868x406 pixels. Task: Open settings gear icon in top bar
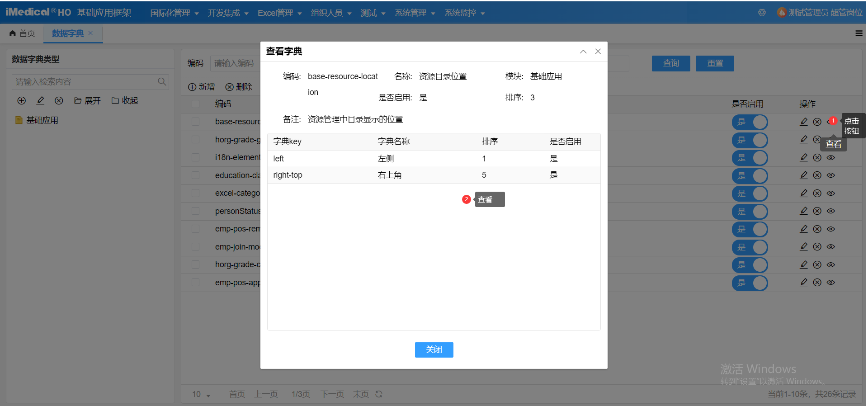pyautogui.click(x=762, y=13)
